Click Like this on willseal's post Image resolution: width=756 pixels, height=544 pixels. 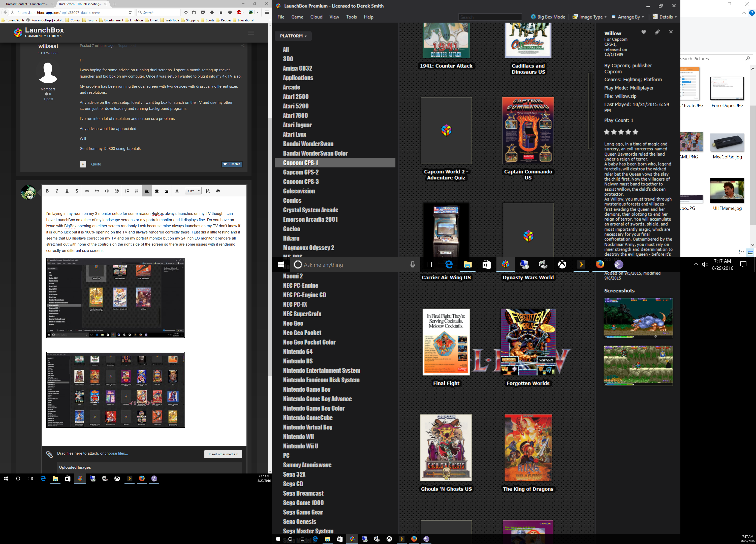[232, 164]
